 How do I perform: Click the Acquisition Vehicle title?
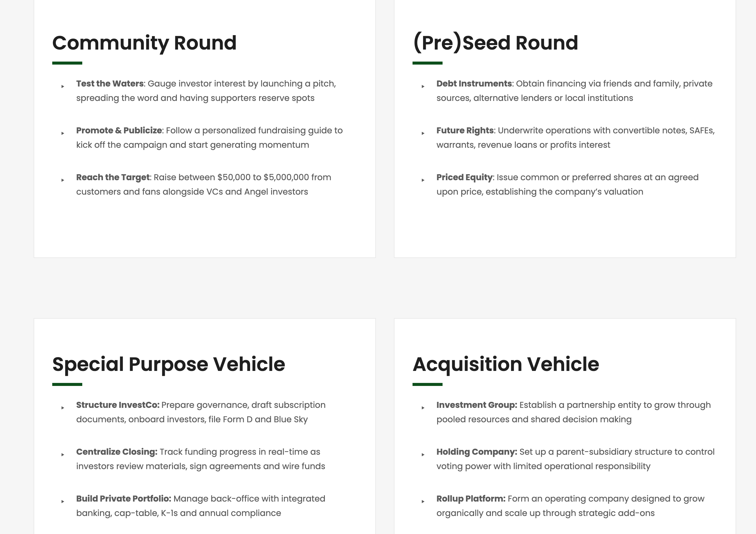506,364
